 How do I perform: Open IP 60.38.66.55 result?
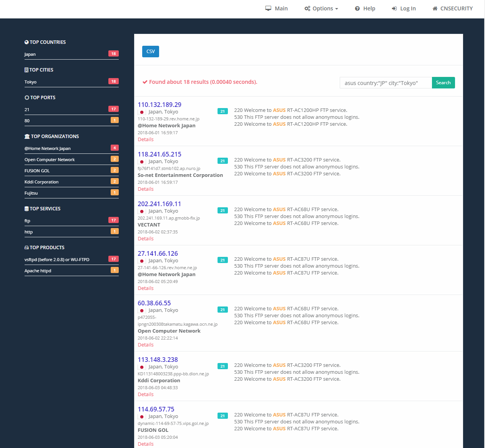[x=154, y=303]
